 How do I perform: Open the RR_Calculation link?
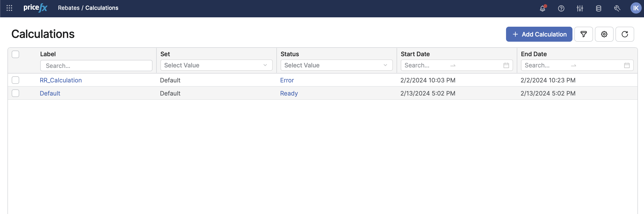point(61,80)
